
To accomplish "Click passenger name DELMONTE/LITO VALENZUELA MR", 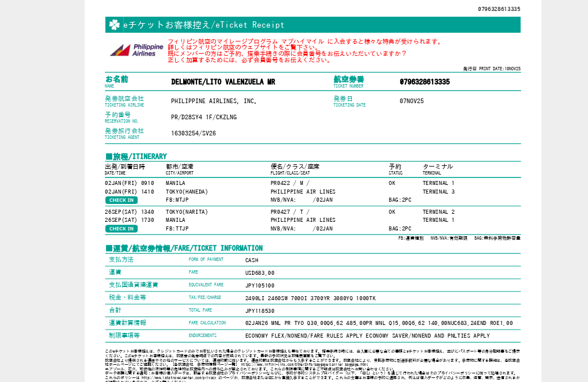I will (x=223, y=82).
